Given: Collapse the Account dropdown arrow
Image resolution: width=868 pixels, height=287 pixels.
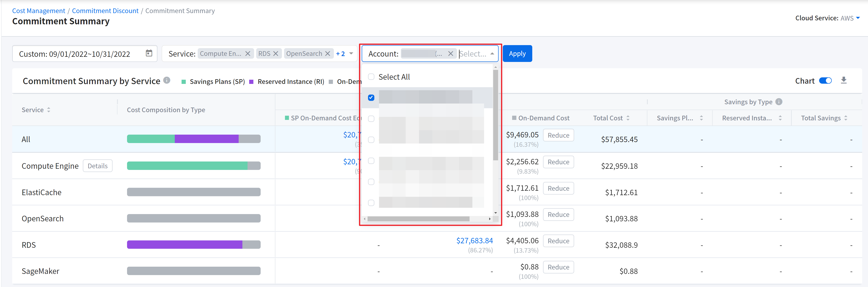Looking at the screenshot, I should [x=492, y=54].
